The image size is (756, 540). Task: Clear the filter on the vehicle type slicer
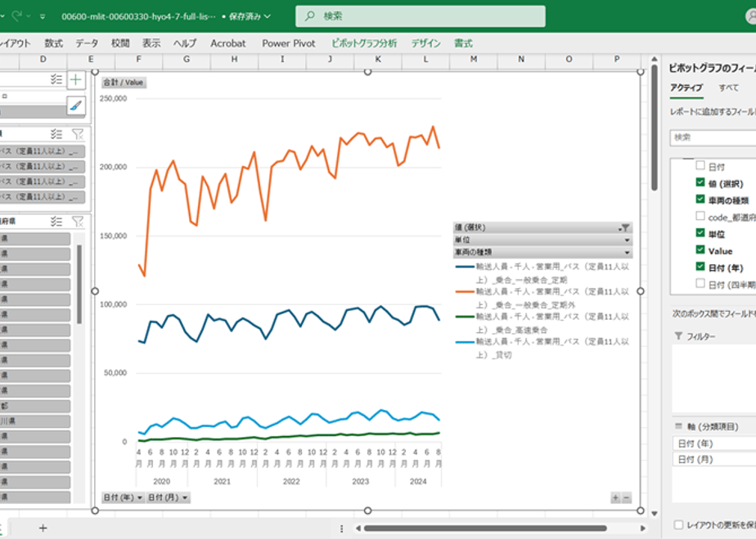[77, 133]
